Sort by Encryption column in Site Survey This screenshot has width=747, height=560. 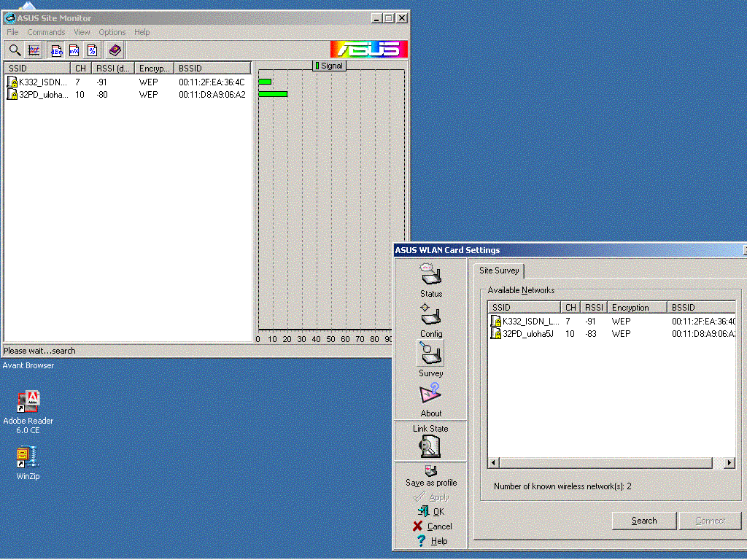[x=637, y=307]
